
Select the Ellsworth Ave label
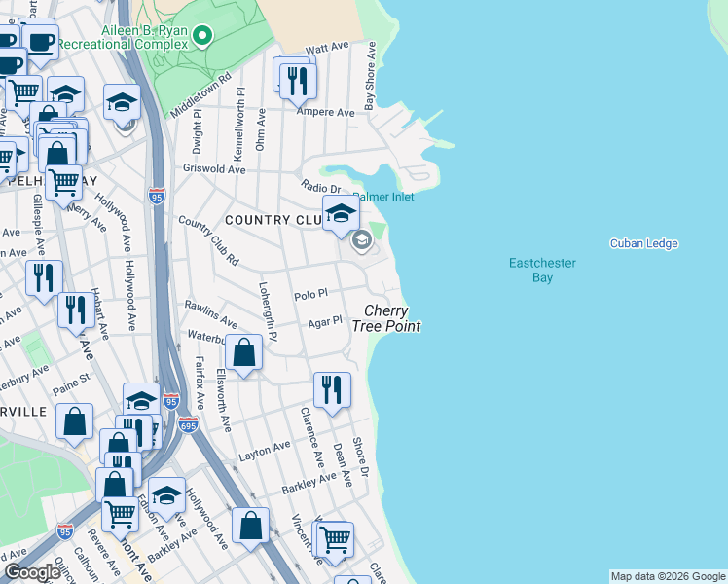(224, 401)
